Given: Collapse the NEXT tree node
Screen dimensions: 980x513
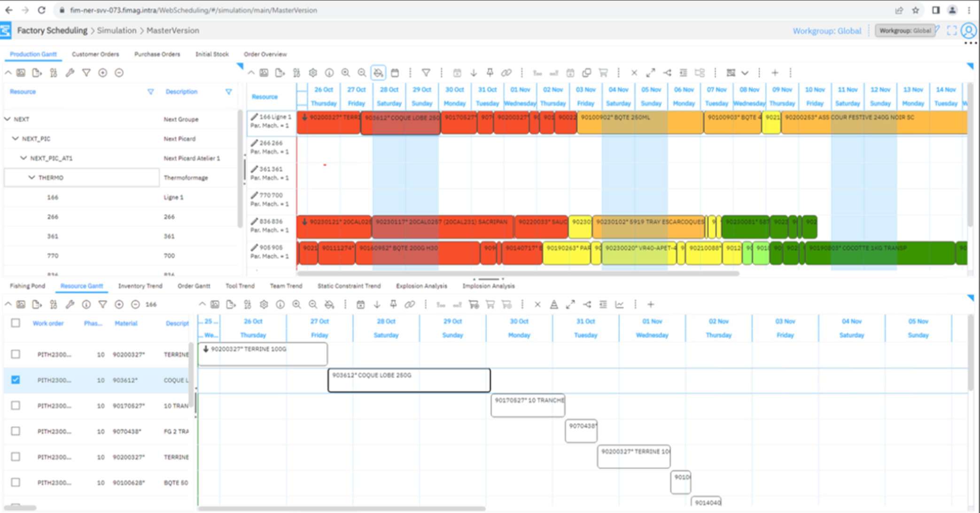Looking at the screenshot, I should [8, 119].
